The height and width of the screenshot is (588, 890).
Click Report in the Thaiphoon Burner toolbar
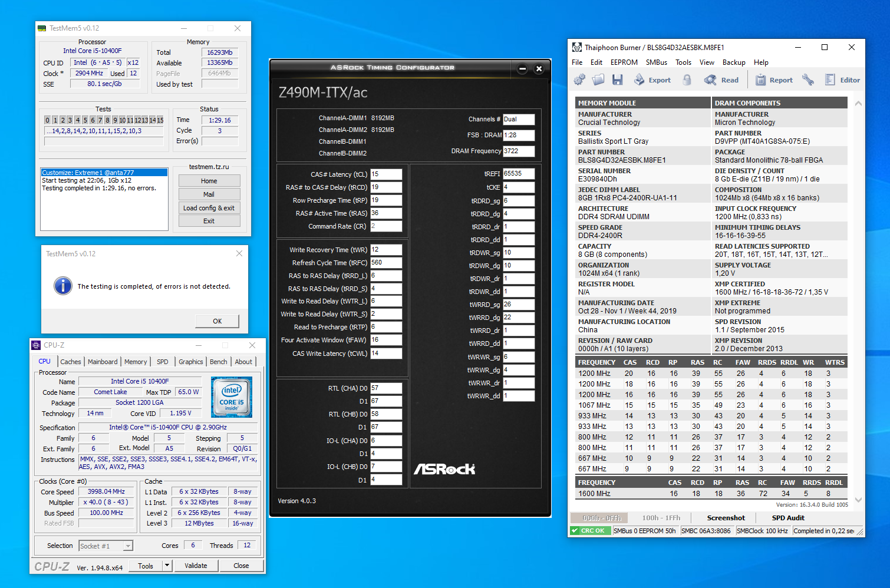tap(774, 80)
